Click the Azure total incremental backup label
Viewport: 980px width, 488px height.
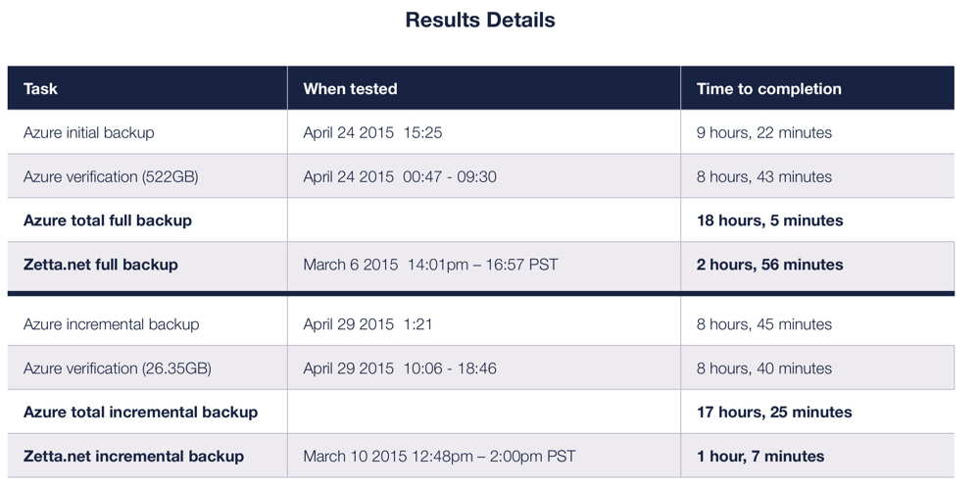tap(140, 412)
